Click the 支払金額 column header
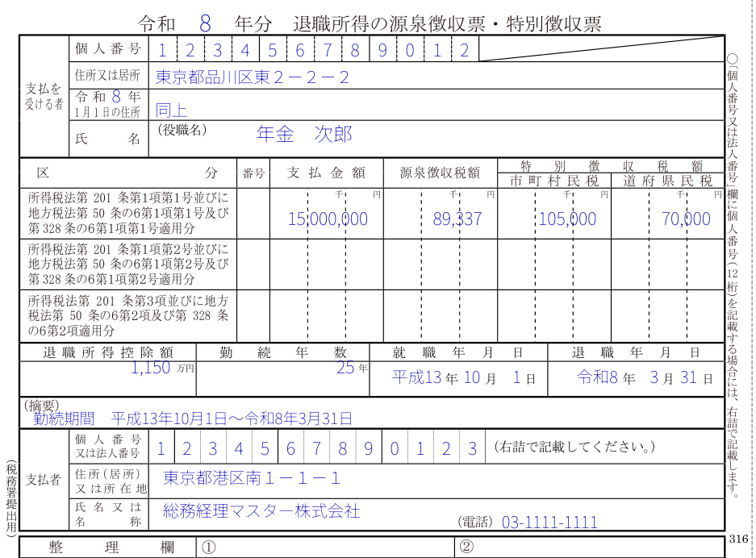756x558 pixels. pos(327,173)
